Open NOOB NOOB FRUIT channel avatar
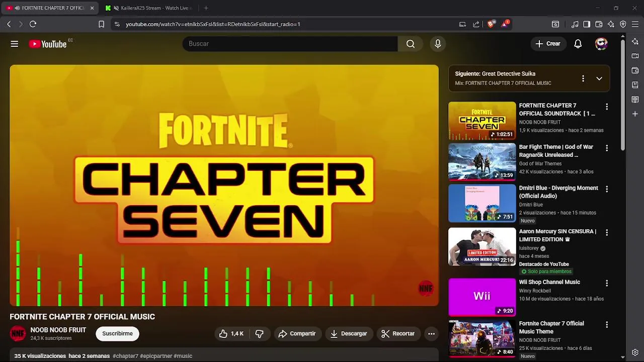 pos(18,333)
